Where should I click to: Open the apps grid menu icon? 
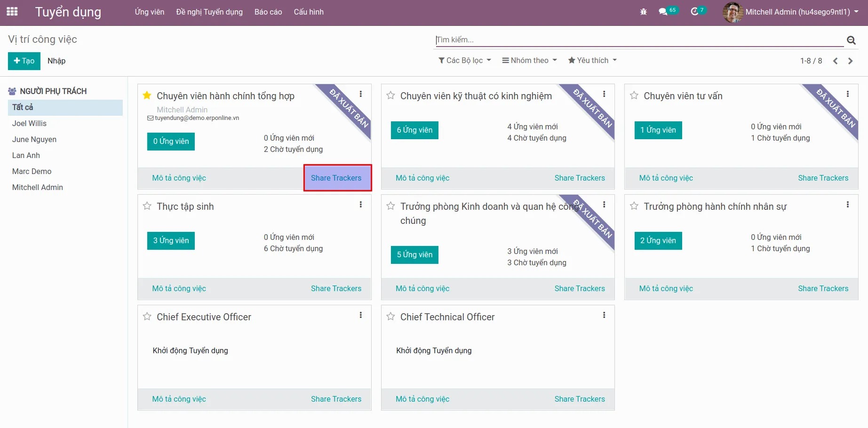click(x=12, y=12)
